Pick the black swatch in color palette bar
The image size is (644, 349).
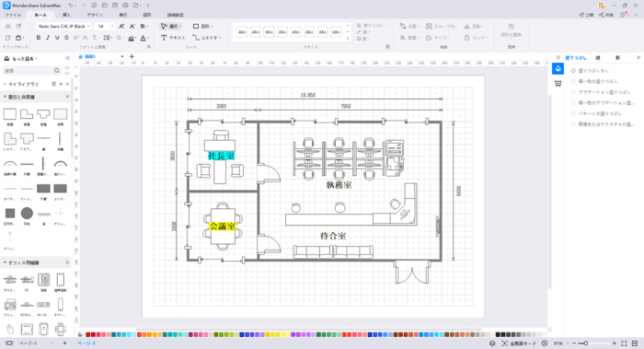[499, 335]
